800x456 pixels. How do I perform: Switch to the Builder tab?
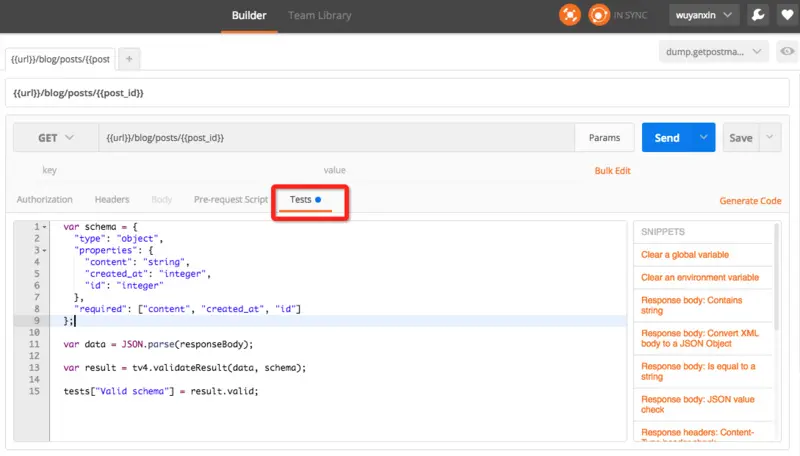point(249,15)
